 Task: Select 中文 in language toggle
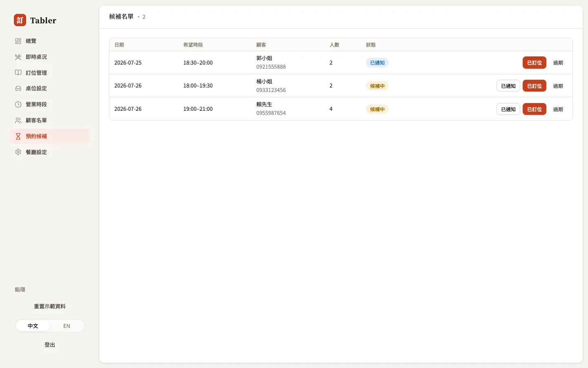33,326
